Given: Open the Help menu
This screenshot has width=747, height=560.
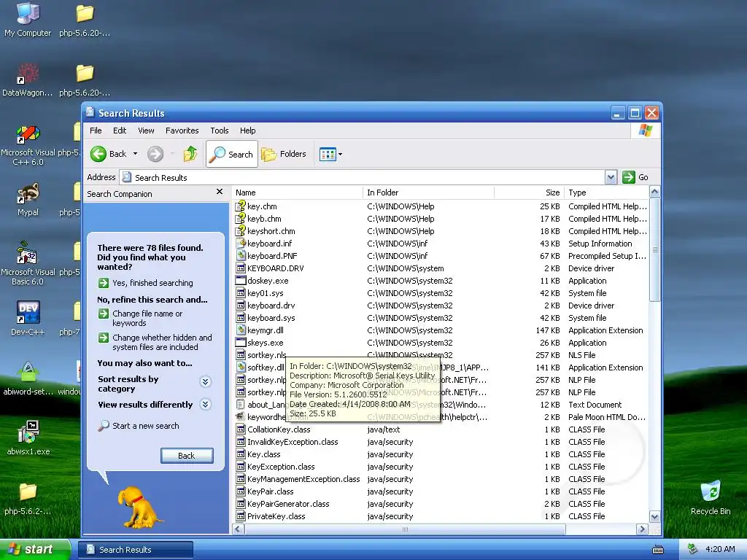Looking at the screenshot, I should click(x=247, y=131).
